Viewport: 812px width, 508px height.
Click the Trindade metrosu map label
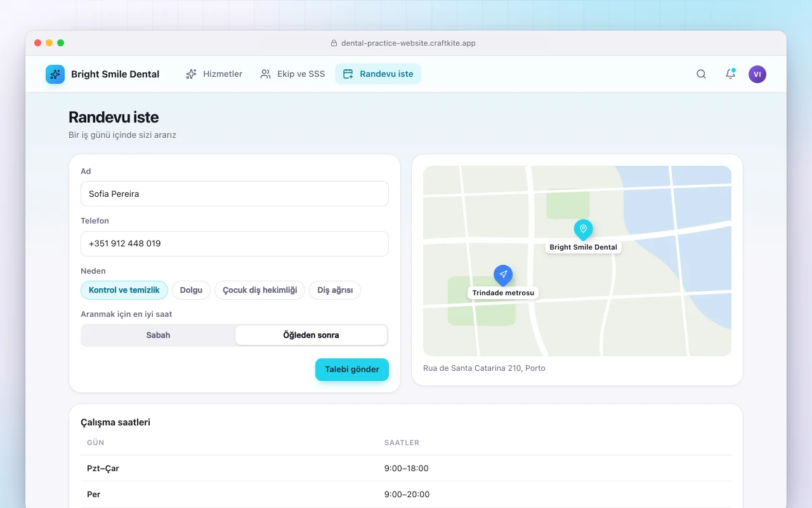[x=503, y=293]
